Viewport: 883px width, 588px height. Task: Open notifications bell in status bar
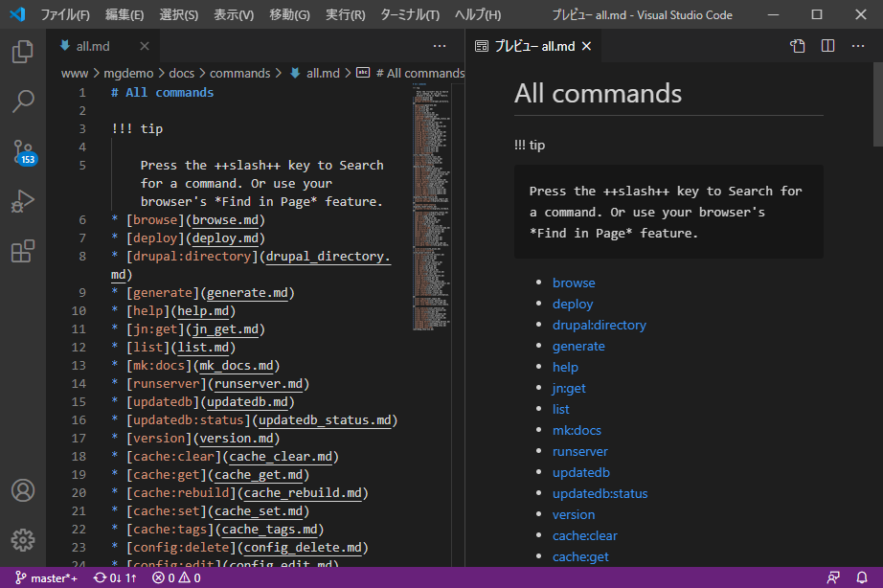[x=862, y=578]
